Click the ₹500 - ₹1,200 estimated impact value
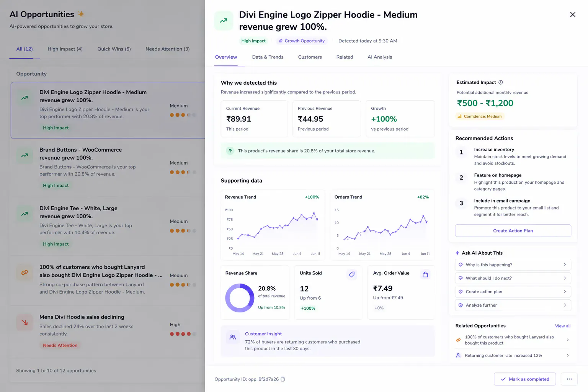Image resolution: width=588 pixels, height=392 pixels. point(485,103)
